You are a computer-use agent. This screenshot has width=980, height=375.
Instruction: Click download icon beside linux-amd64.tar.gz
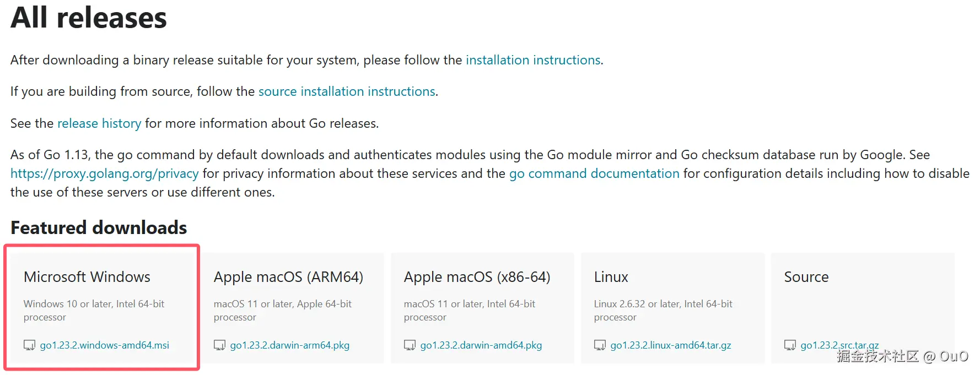[x=600, y=345]
